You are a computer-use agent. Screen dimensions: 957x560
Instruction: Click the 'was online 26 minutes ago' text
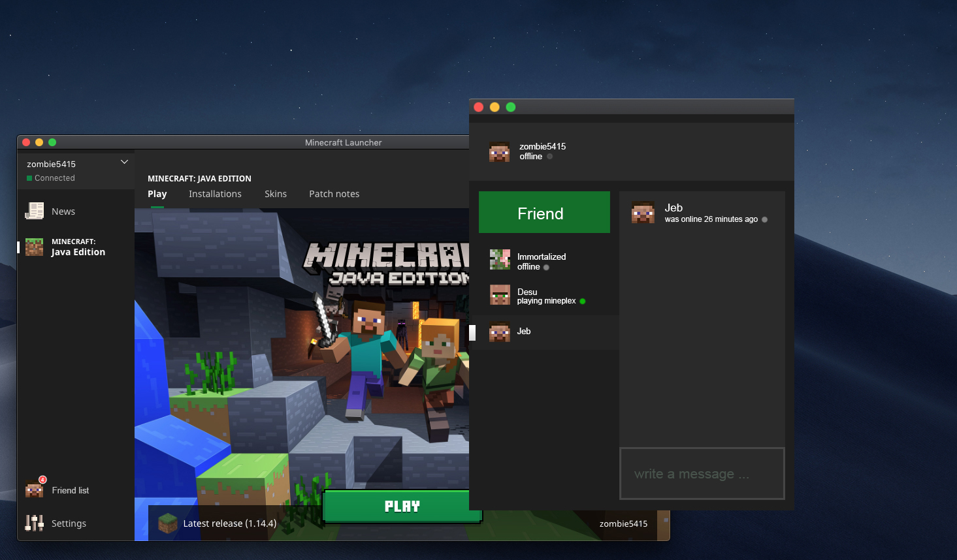click(x=711, y=219)
